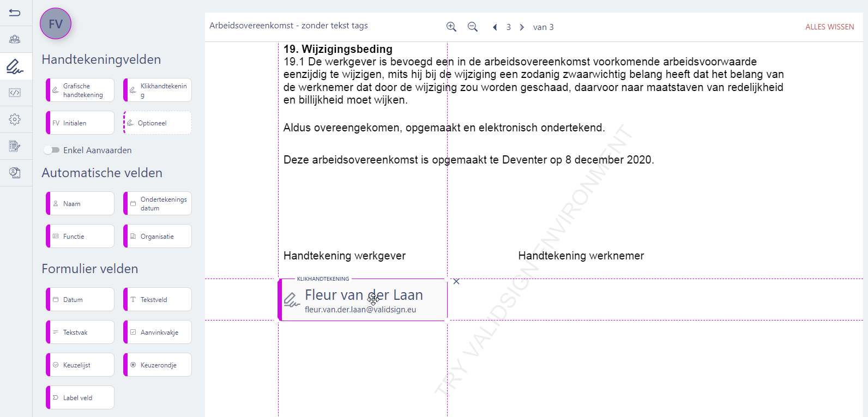Click the back arrow icon in sidebar
Viewport: 868px width, 417px height.
pos(15,13)
